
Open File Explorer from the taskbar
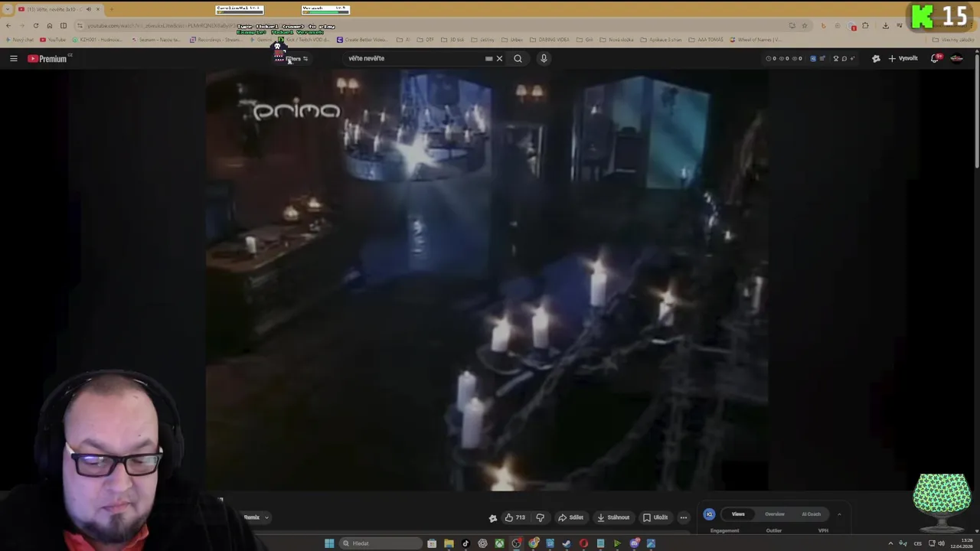[x=449, y=543]
